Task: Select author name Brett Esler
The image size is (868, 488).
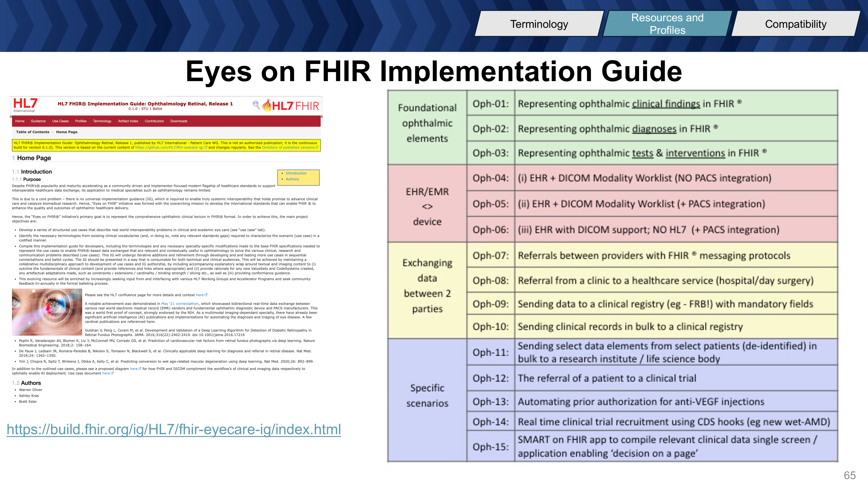Action: click(x=28, y=401)
